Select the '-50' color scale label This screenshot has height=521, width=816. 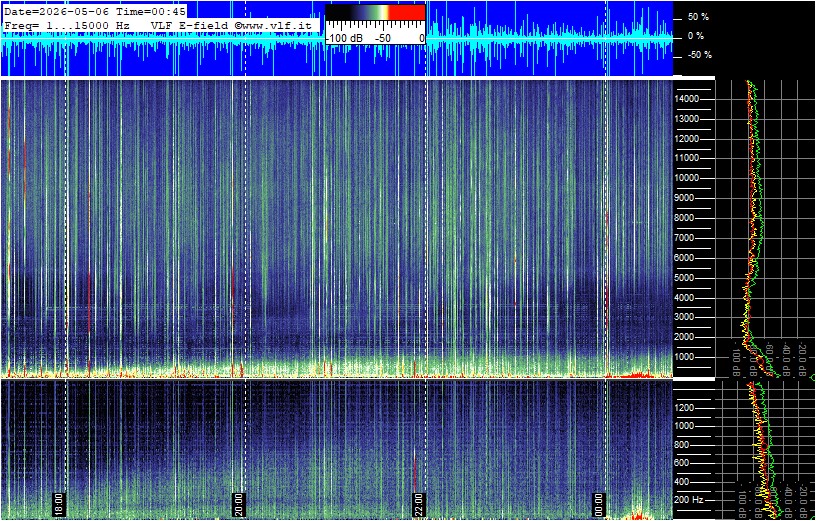coord(383,39)
